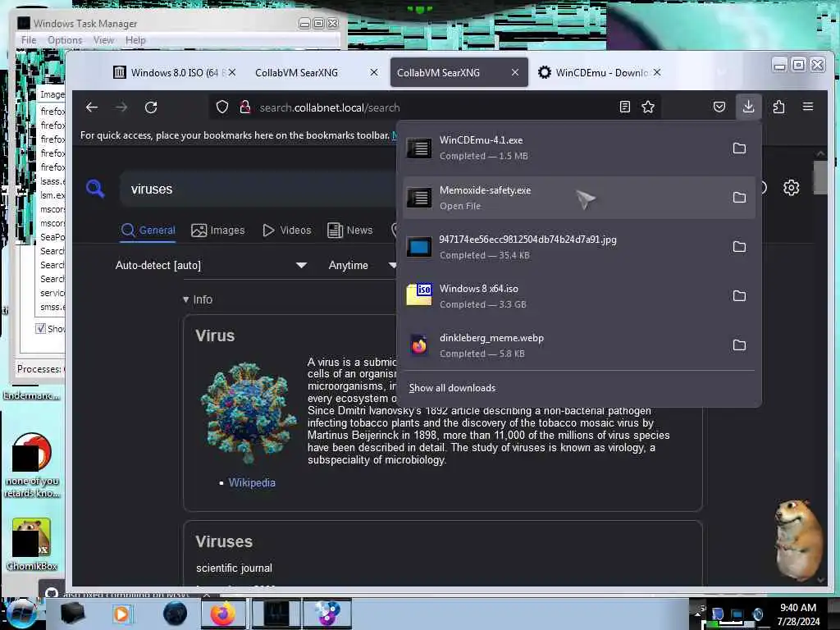The height and width of the screenshot is (630, 840).
Task: Open the tracking protection shield icon
Action: pos(221,107)
